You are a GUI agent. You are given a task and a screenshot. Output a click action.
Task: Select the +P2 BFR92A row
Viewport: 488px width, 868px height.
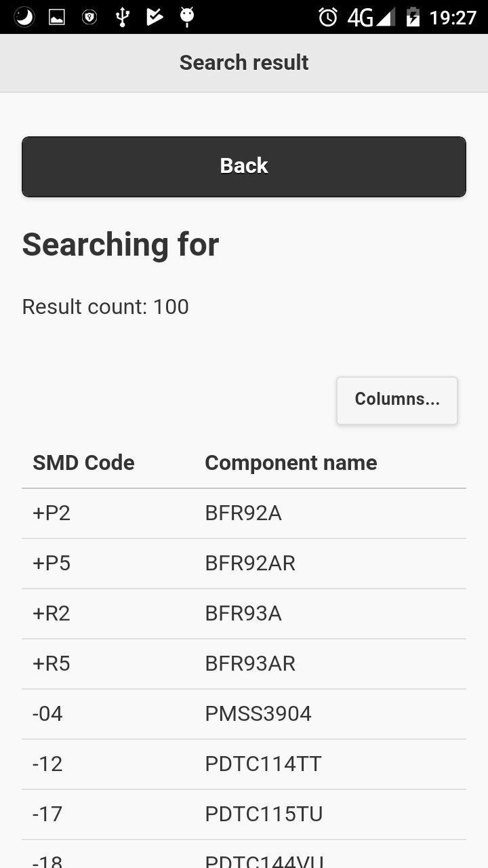coord(244,513)
